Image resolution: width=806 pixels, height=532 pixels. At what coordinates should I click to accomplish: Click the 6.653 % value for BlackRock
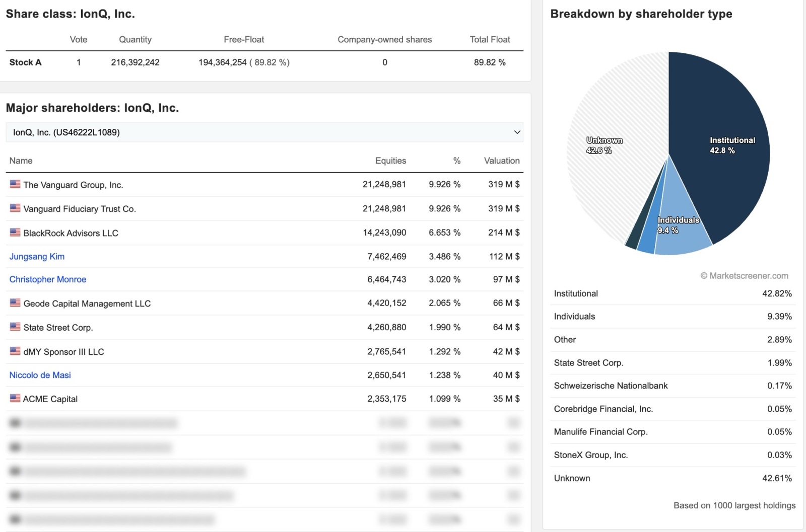444,233
